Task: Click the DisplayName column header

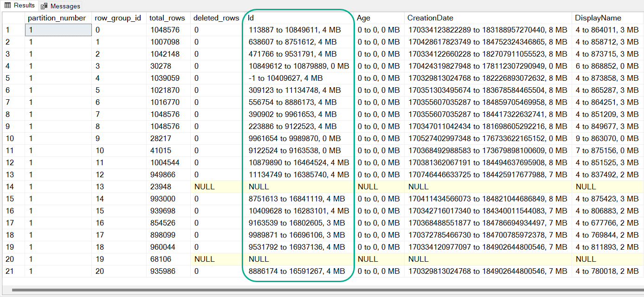Action: point(608,18)
